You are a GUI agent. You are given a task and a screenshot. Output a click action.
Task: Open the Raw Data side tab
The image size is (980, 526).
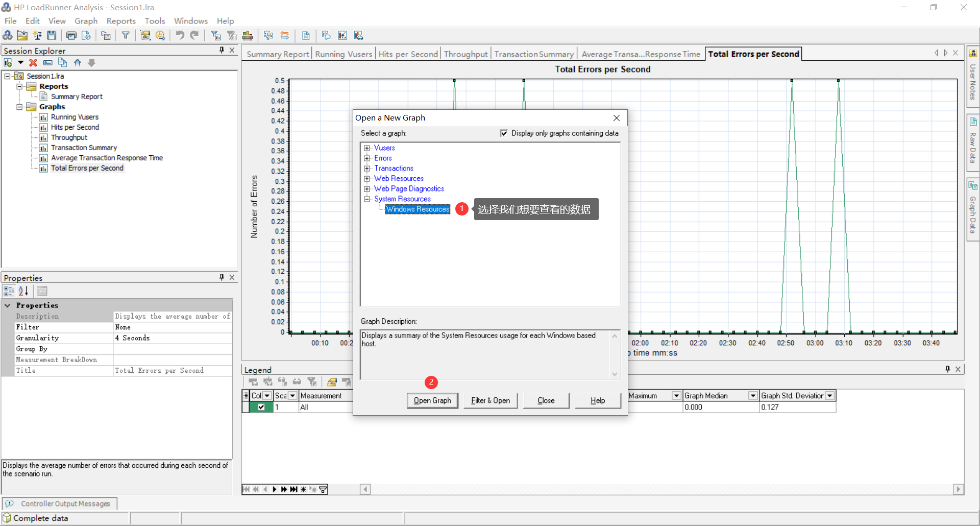[973, 143]
